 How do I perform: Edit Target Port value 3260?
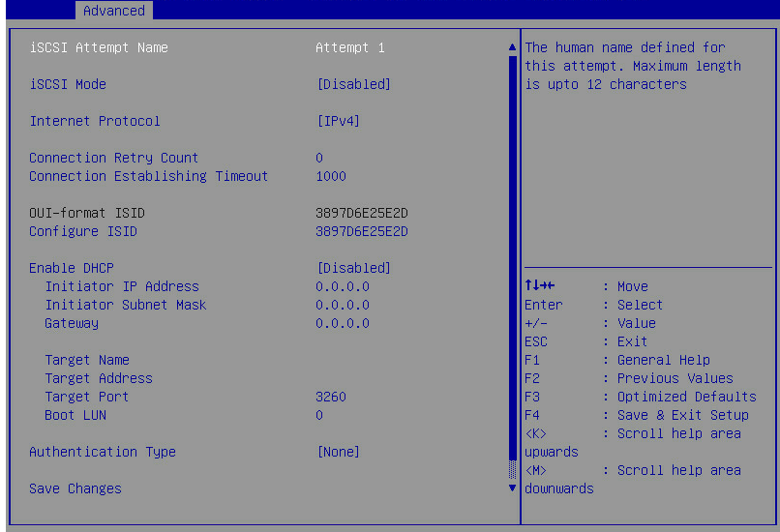tap(331, 398)
